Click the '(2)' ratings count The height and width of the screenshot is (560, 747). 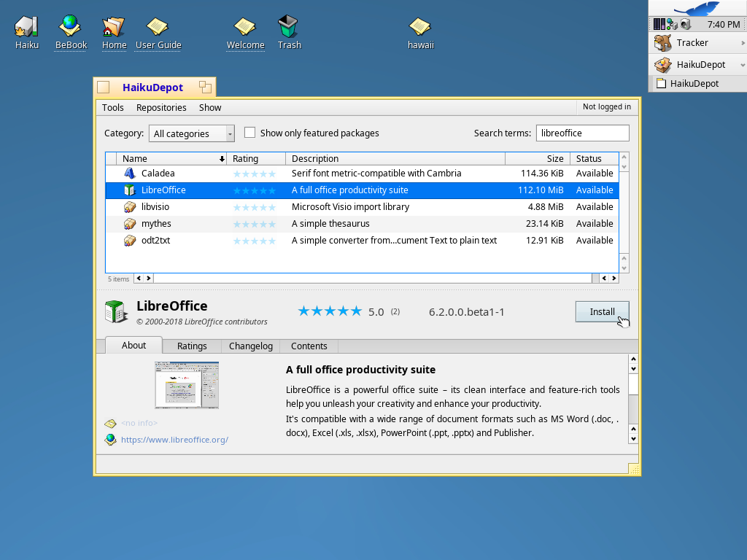tap(395, 311)
